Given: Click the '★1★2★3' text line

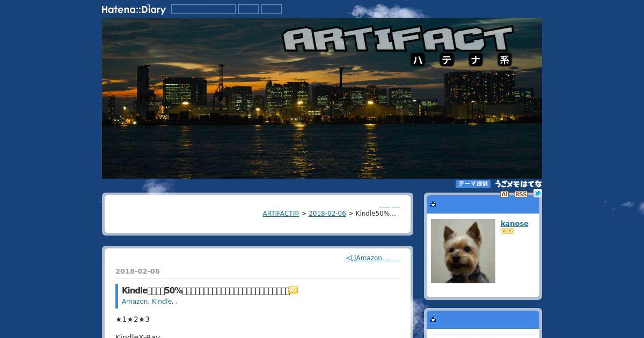Looking at the screenshot, I should pos(133,320).
